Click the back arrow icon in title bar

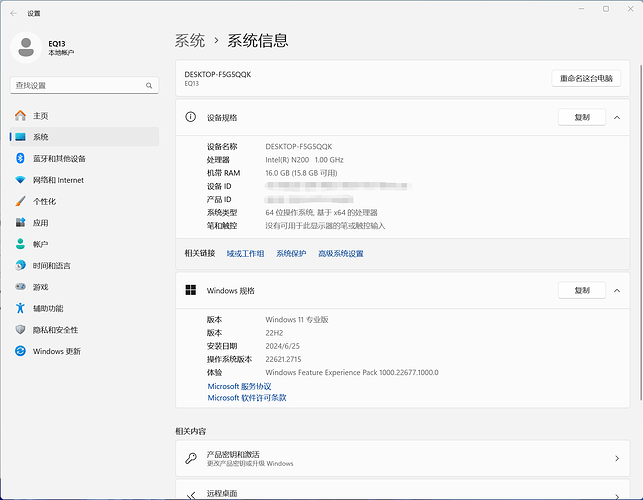point(12,13)
